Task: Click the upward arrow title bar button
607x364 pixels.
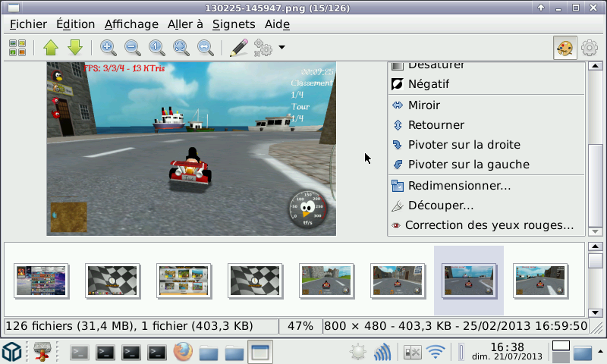Action: [x=541, y=8]
